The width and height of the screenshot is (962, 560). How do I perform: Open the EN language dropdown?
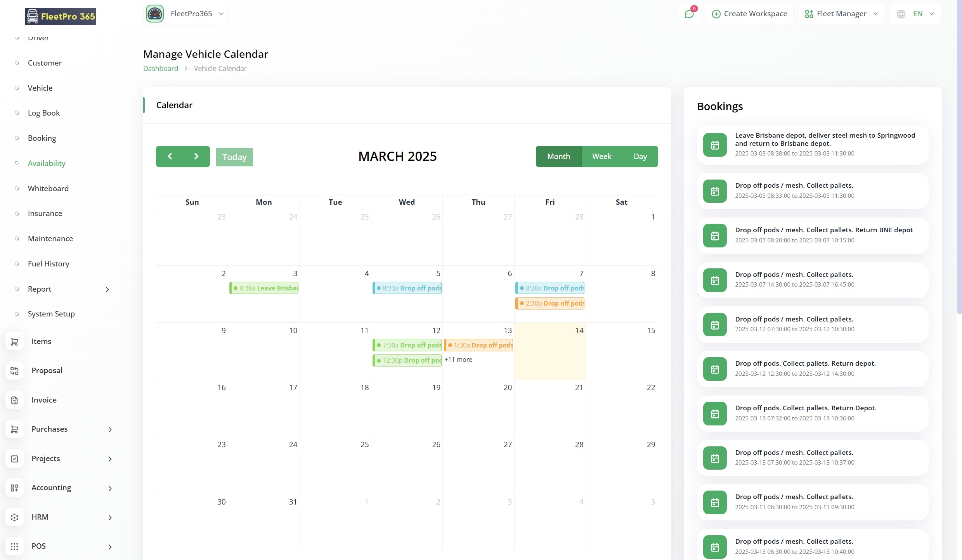(915, 14)
